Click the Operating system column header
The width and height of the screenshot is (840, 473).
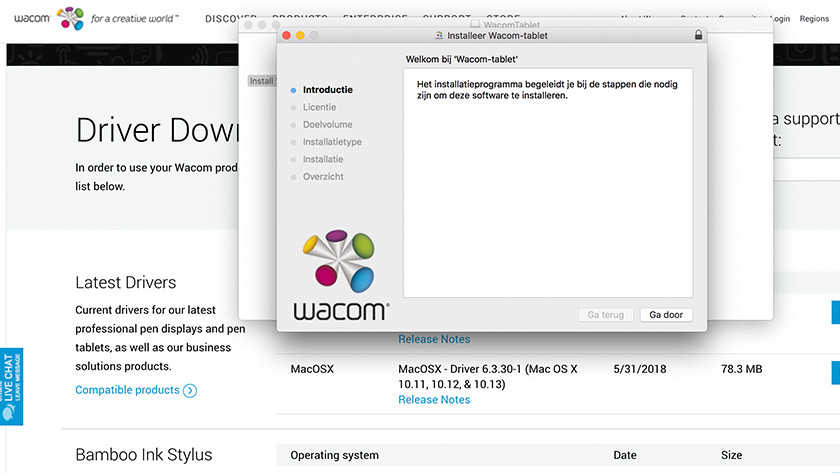pyautogui.click(x=334, y=455)
